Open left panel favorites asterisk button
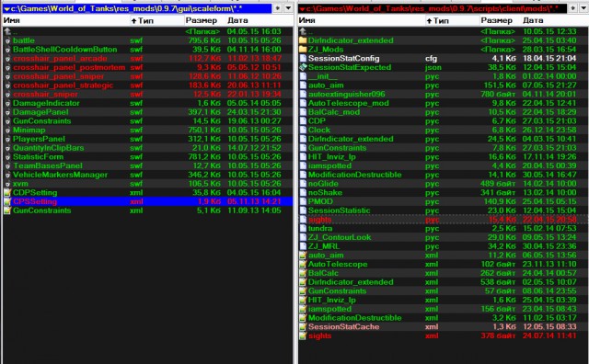589x364 pixels. (278, 8)
